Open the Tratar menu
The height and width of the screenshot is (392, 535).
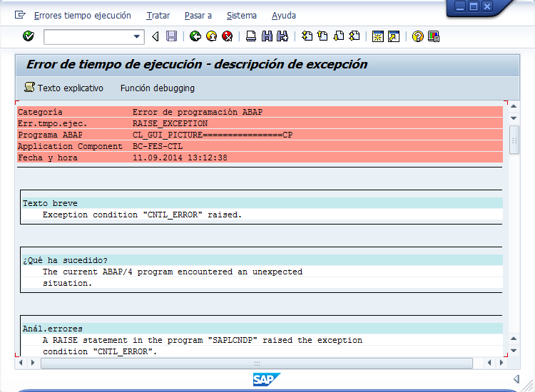(158, 16)
